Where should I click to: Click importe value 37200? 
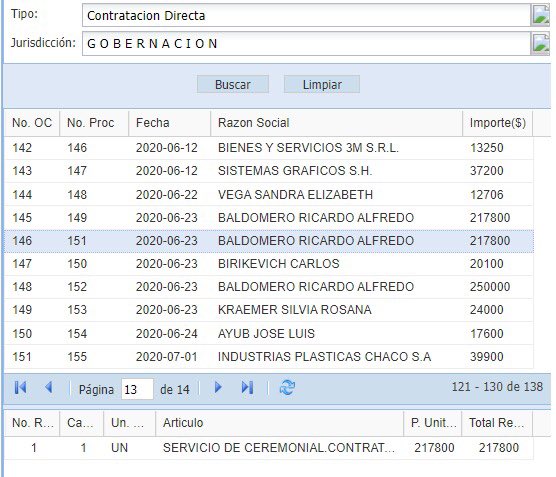pos(486,171)
